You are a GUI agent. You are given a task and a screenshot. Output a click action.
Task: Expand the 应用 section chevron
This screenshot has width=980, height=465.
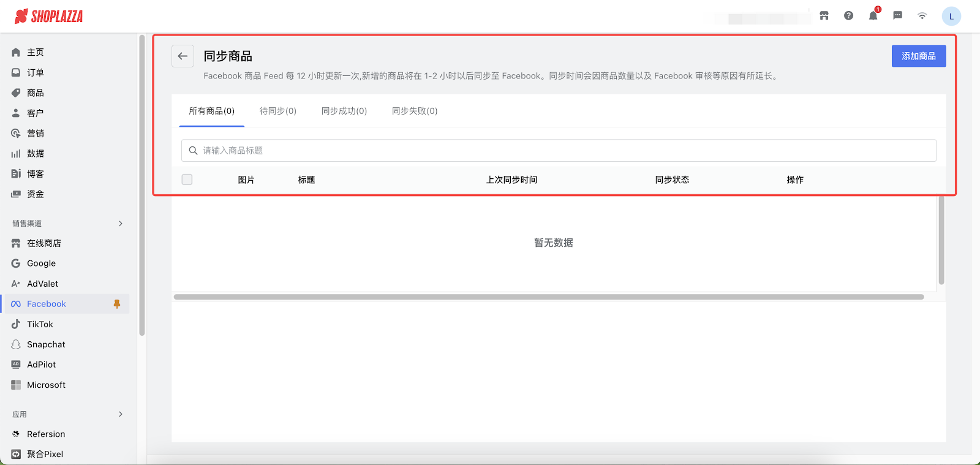click(121, 414)
